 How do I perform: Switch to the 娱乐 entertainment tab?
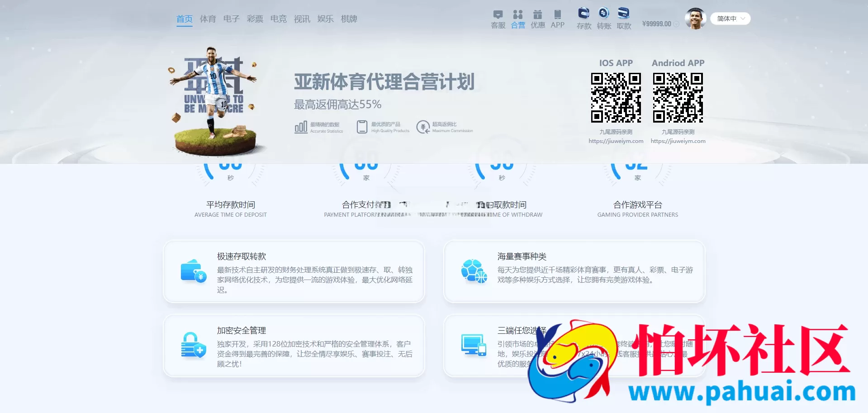326,19
